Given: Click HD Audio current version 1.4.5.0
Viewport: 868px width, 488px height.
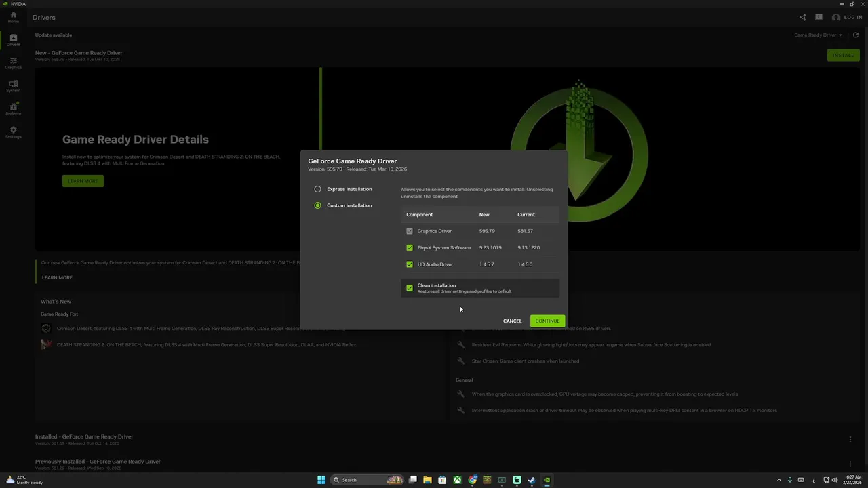Looking at the screenshot, I should pyautogui.click(x=525, y=264).
